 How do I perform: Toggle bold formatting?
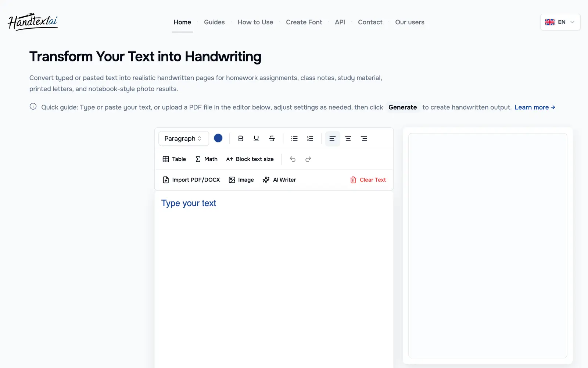pos(241,138)
